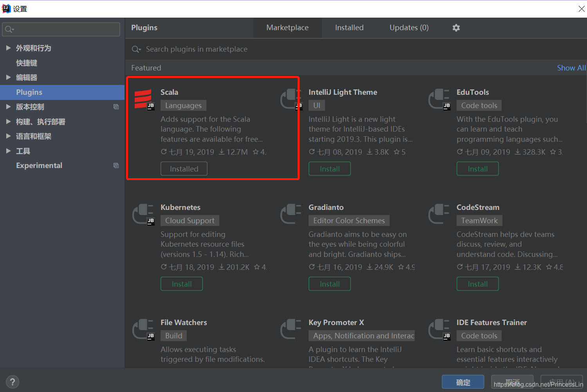This screenshot has width=587, height=392.
Task: Expand the 编辑器 settings group
Action: 8,78
